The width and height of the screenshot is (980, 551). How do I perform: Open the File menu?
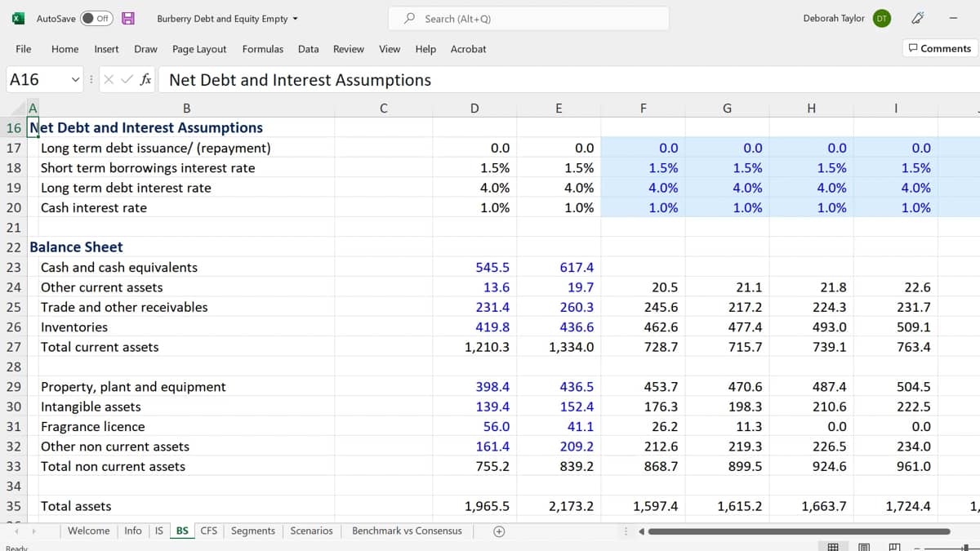[24, 49]
